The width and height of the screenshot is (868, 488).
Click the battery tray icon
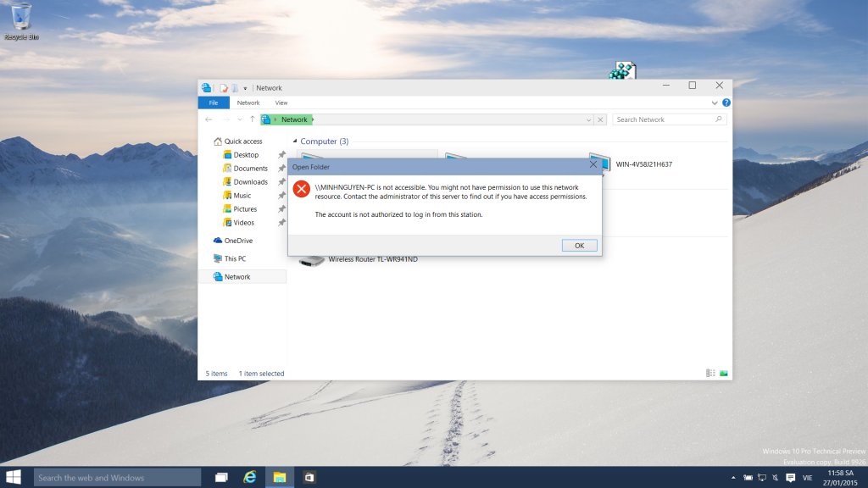[x=748, y=478]
